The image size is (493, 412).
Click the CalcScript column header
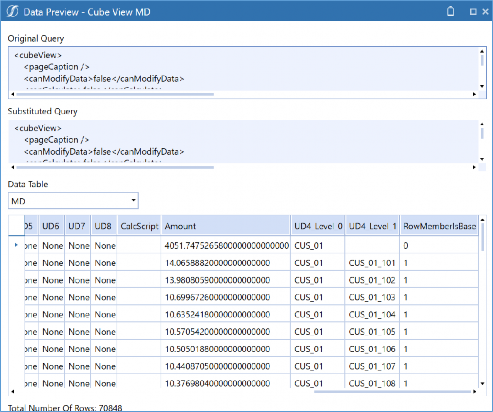pyautogui.click(x=139, y=226)
